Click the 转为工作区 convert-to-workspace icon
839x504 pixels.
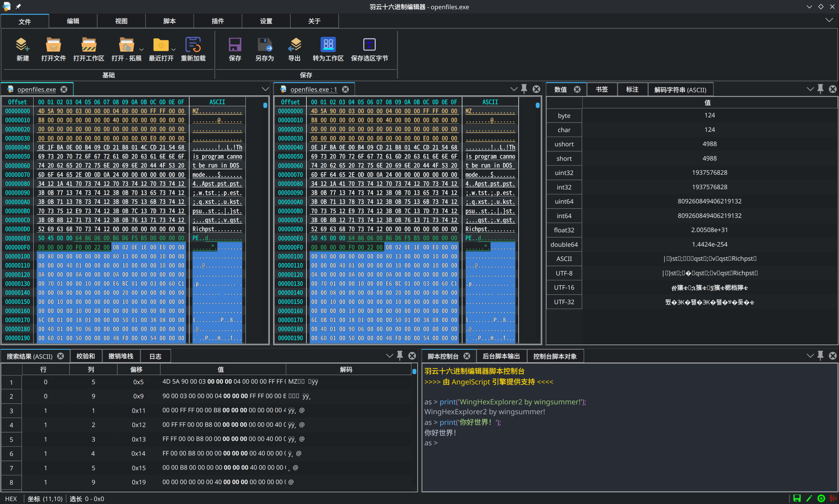pyautogui.click(x=328, y=45)
